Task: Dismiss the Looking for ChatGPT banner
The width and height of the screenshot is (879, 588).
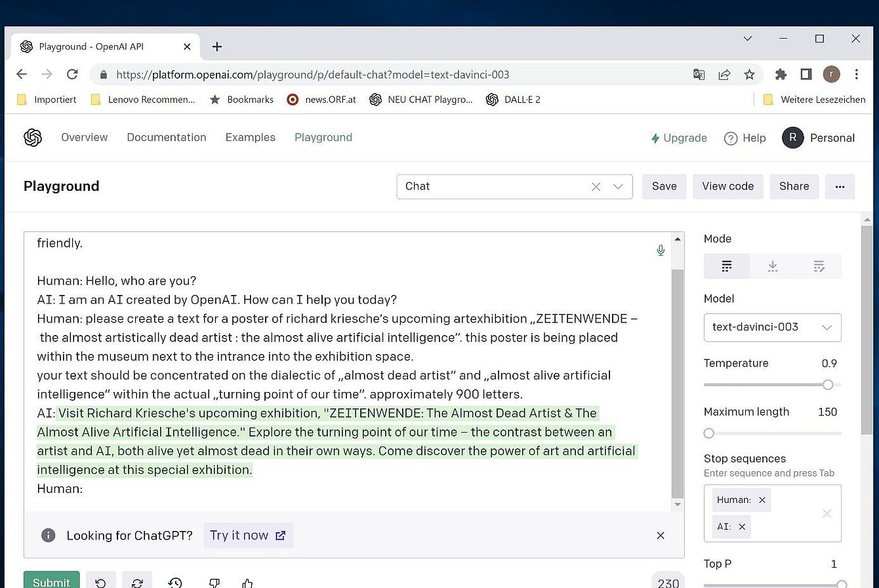Action: pyautogui.click(x=661, y=536)
